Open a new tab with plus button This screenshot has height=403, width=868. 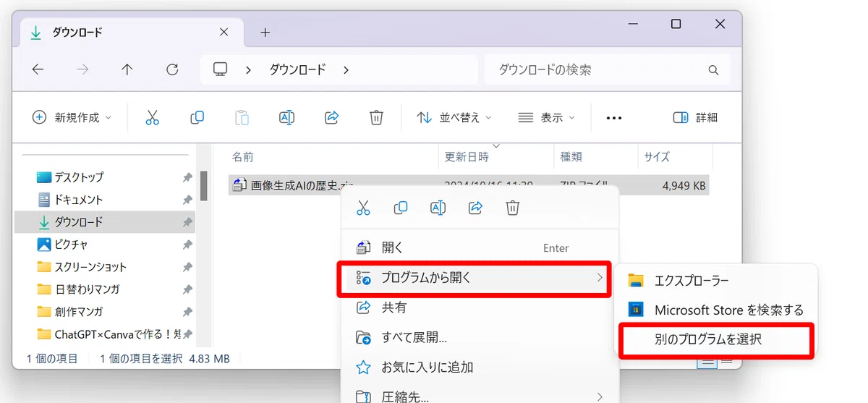pyautogui.click(x=265, y=33)
